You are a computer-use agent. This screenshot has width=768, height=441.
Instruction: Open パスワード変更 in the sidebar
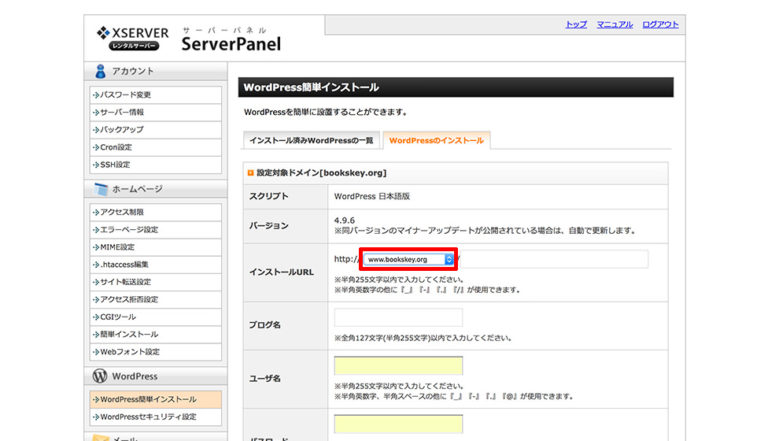[x=156, y=95]
